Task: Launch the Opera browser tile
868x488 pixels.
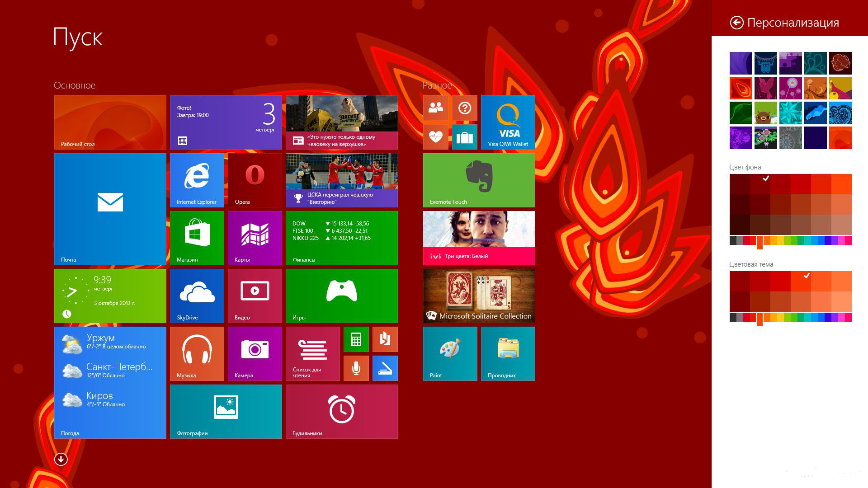Action: point(255,180)
